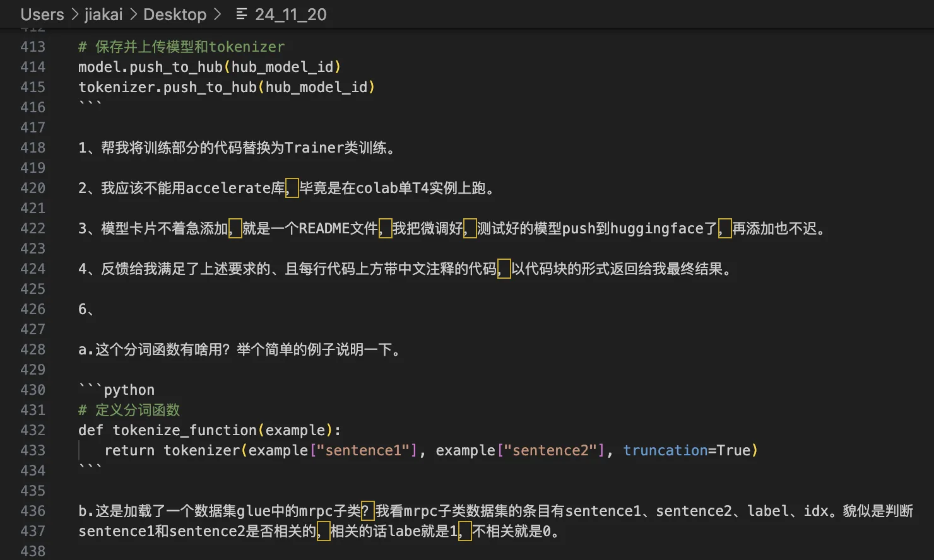Viewport: 934px width, 560px height.
Task: Click 'def tokenize_function(example):' line
Action: pyautogui.click(x=210, y=430)
